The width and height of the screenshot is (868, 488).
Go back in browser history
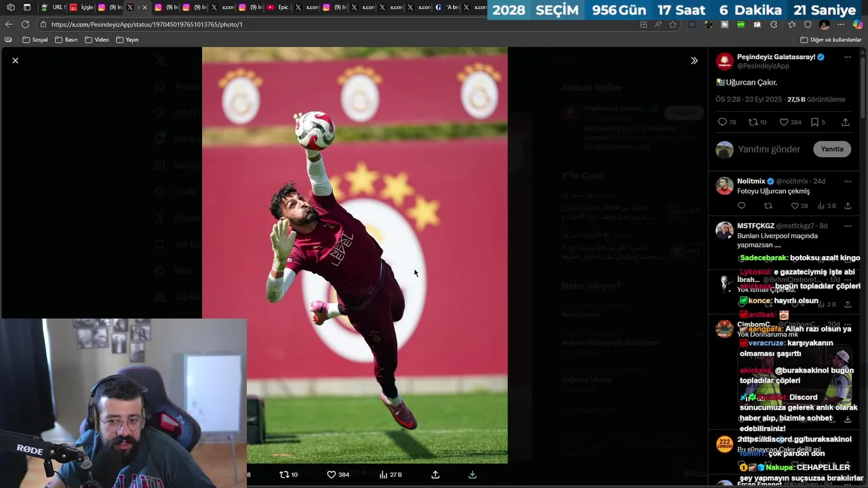[x=9, y=24]
